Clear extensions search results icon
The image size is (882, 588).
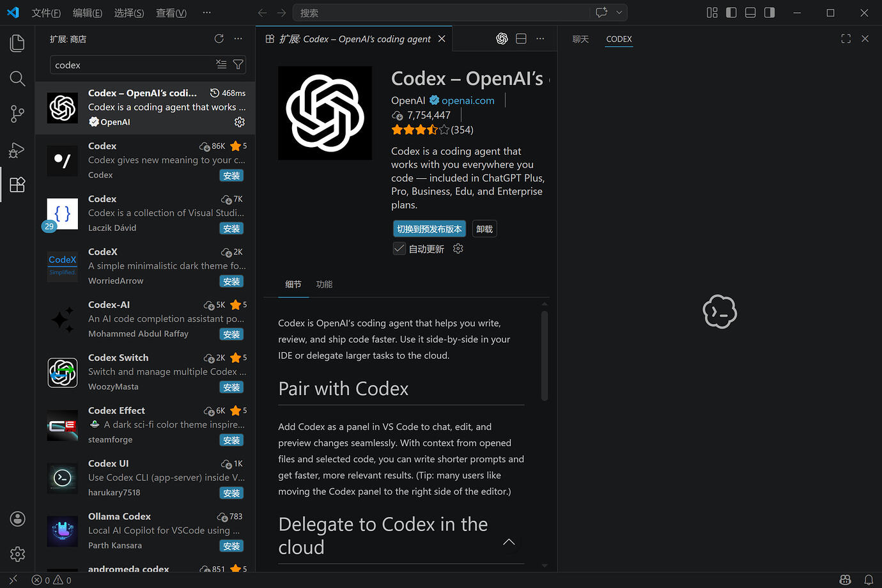point(221,65)
